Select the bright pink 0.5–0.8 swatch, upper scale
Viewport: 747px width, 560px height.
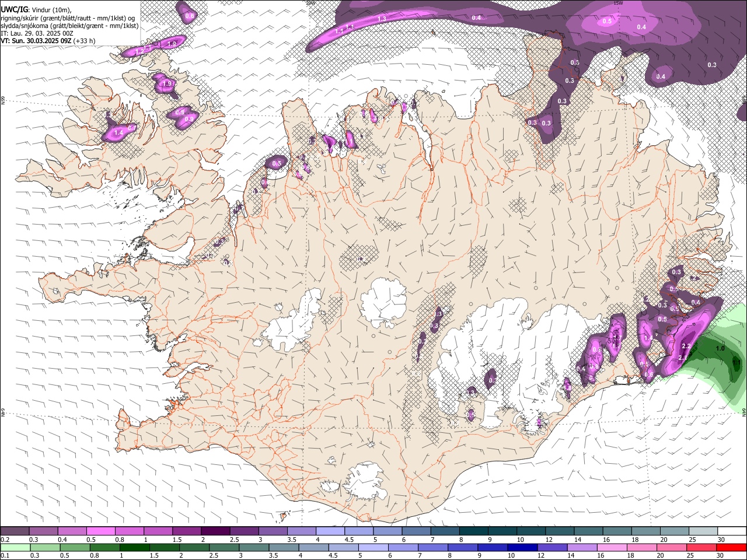tap(101, 531)
